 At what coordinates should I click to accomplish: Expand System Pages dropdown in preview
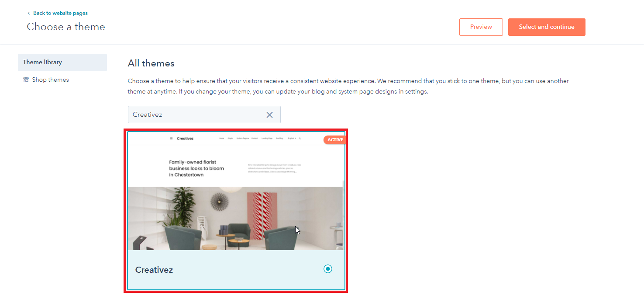point(243,138)
